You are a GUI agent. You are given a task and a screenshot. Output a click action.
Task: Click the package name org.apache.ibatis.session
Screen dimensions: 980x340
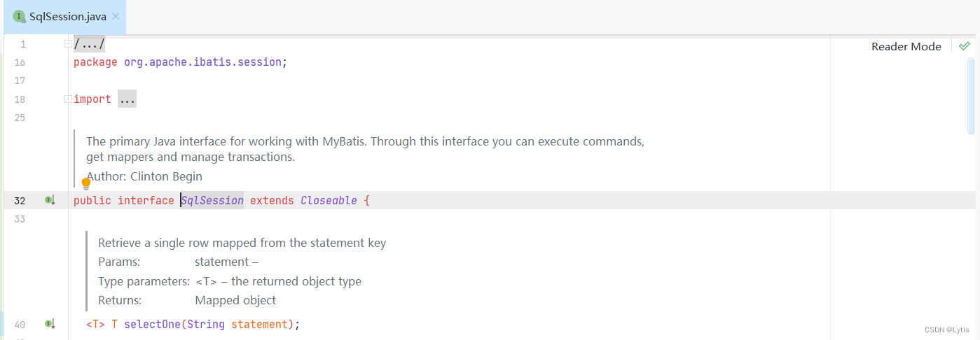tap(203, 62)
